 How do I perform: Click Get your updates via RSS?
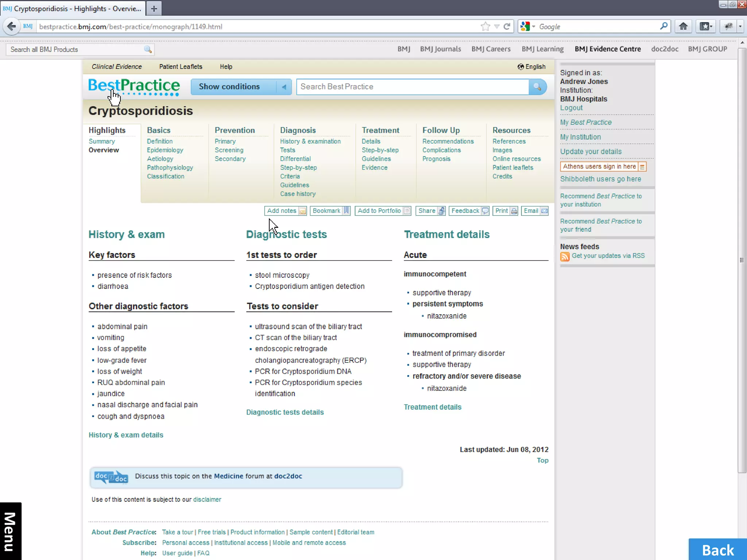tap(608, 256)
